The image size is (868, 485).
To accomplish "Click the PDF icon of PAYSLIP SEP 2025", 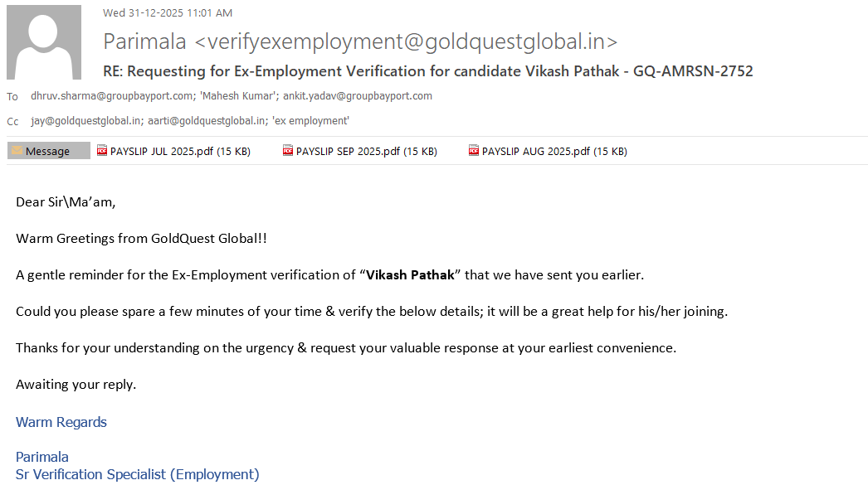I will 289,151.
